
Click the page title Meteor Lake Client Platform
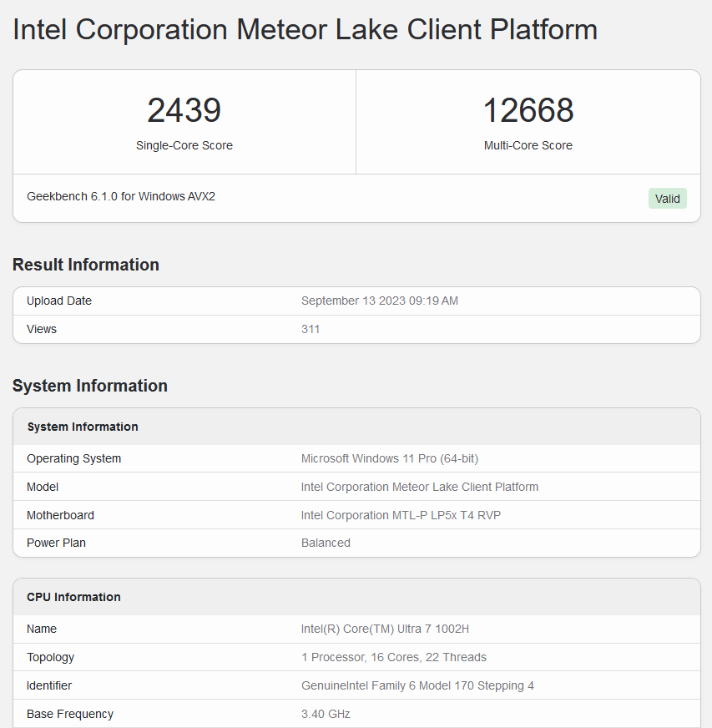(305, 29)
